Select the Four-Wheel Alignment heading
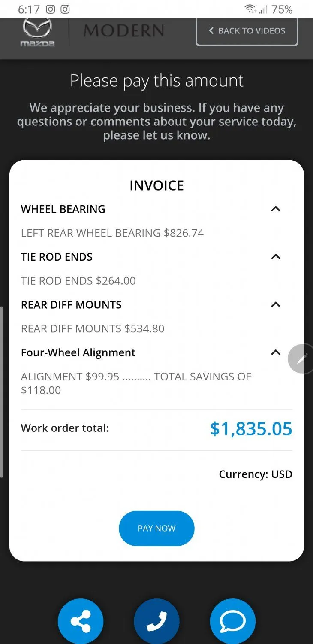The height and width of the screenshot is (644, 313). 78,352
